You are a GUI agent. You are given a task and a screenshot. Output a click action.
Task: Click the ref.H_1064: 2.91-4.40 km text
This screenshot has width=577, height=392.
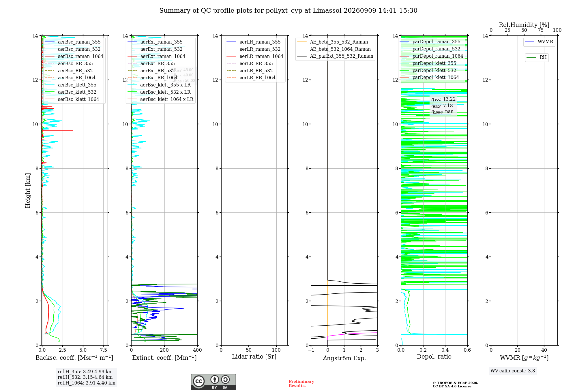point(87,383)
